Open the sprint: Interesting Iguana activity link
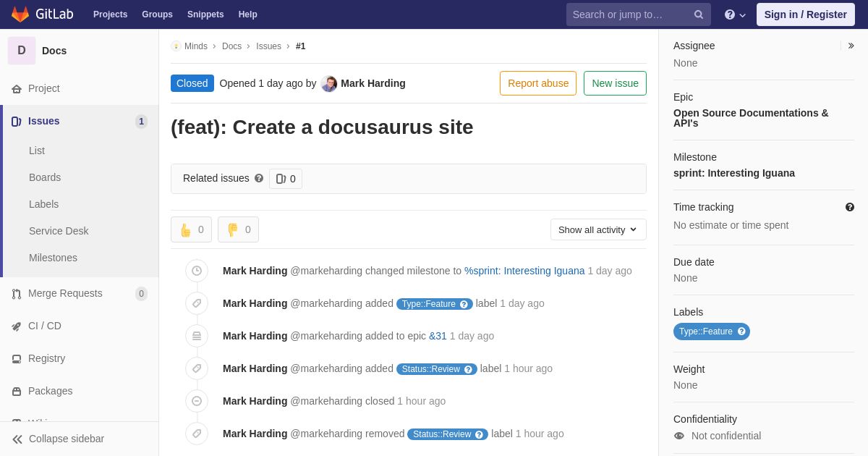 pyautogui.click(x=524, y=271)
